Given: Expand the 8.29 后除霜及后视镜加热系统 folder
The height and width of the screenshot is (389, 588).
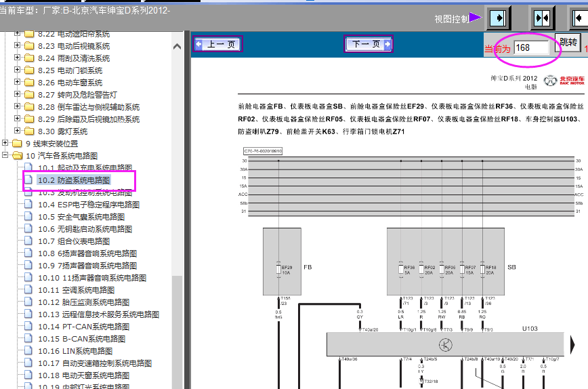Looking at the screenshot, I should tap(17, 119).
